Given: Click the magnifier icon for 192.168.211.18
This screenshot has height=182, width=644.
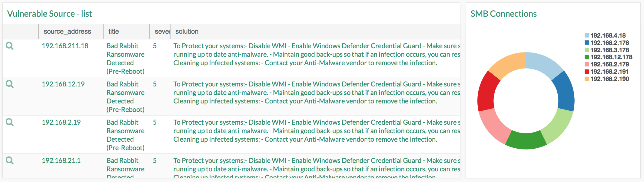Looking at the screenshot, I should [x=10, y=46].
